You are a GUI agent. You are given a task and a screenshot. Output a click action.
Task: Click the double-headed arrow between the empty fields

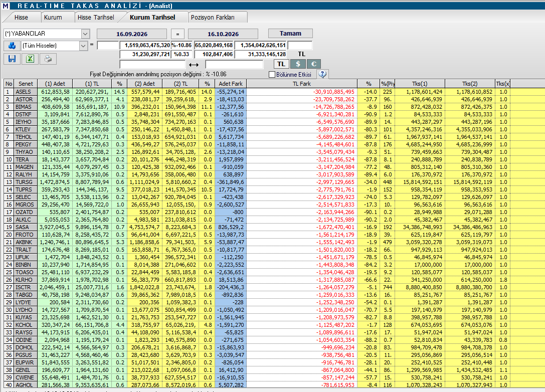[x=194, y=65]
